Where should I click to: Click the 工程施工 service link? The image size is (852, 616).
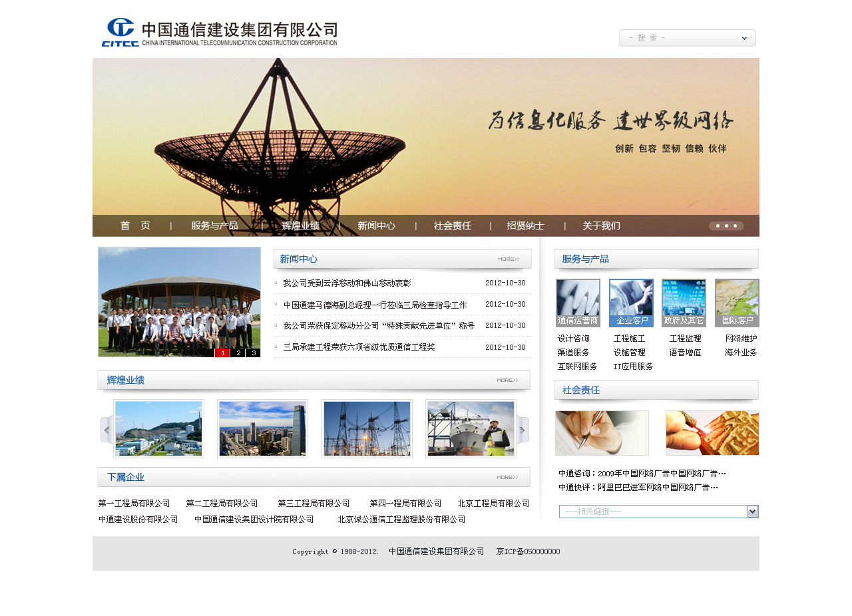point(630,339)
